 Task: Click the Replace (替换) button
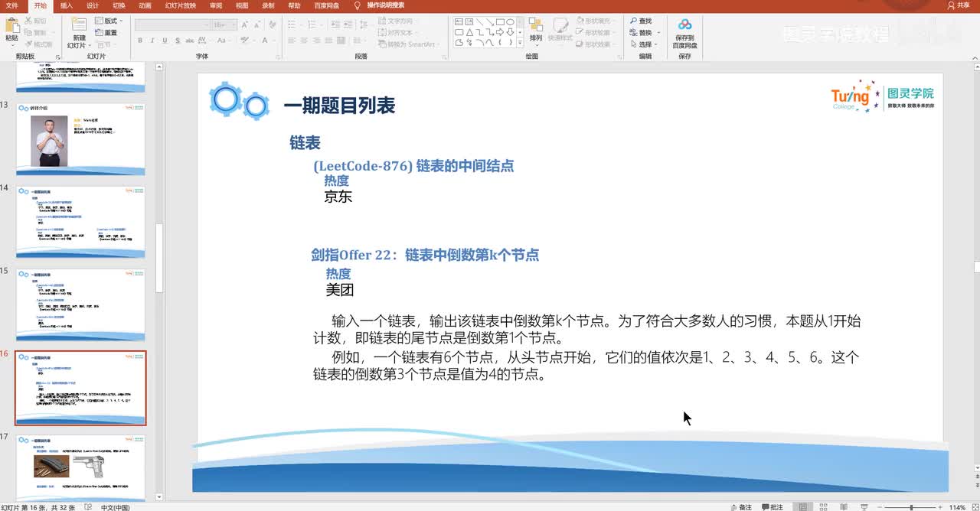(x=643, y=33)
